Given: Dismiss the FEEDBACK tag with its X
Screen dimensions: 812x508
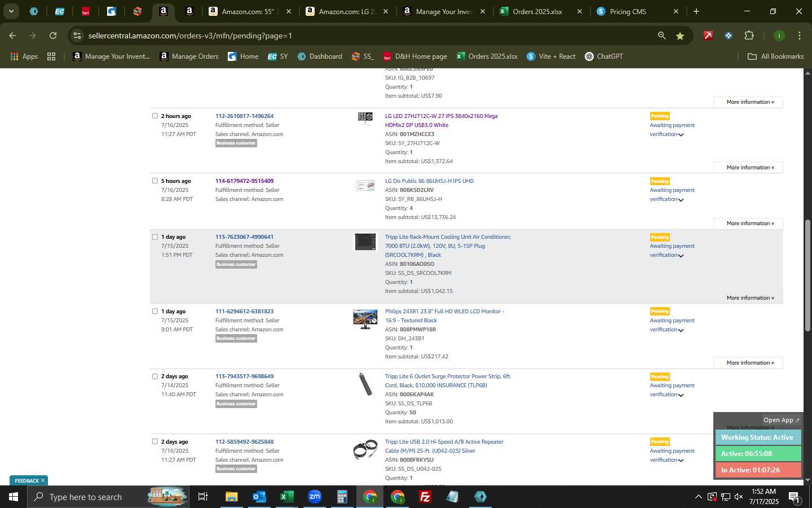Looking at the screenshot, I should coord(42,481).
